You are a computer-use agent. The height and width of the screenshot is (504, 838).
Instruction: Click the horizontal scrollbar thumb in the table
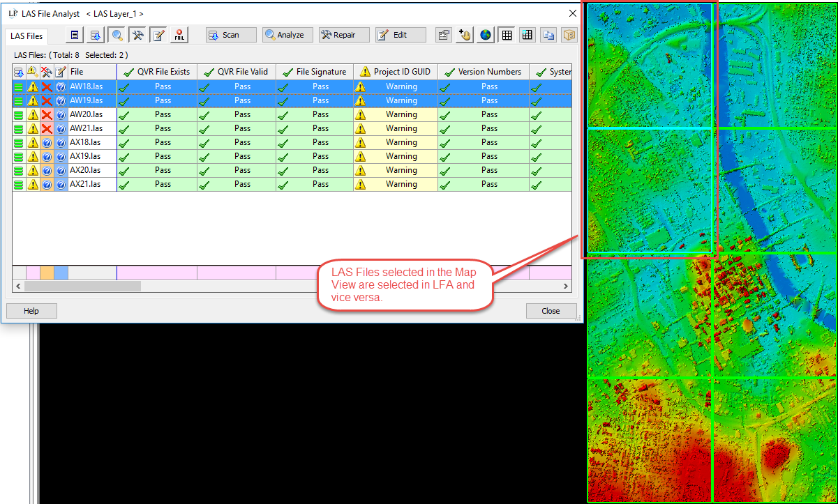click(82, 286)
